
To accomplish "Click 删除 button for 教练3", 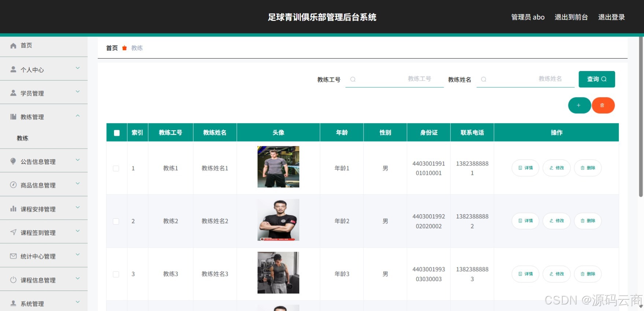I will click(x=588, y=274).
